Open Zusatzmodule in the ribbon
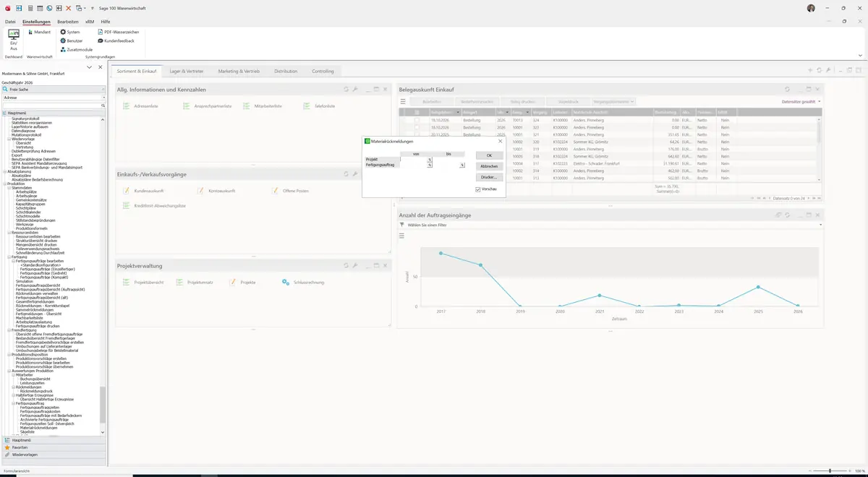868x477 pixels. coord(77,50)
